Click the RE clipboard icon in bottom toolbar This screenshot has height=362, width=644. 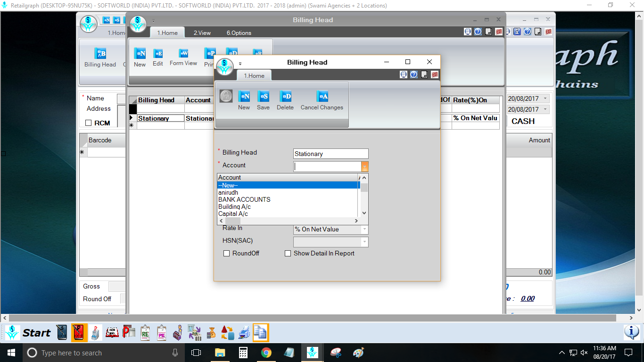146,332
